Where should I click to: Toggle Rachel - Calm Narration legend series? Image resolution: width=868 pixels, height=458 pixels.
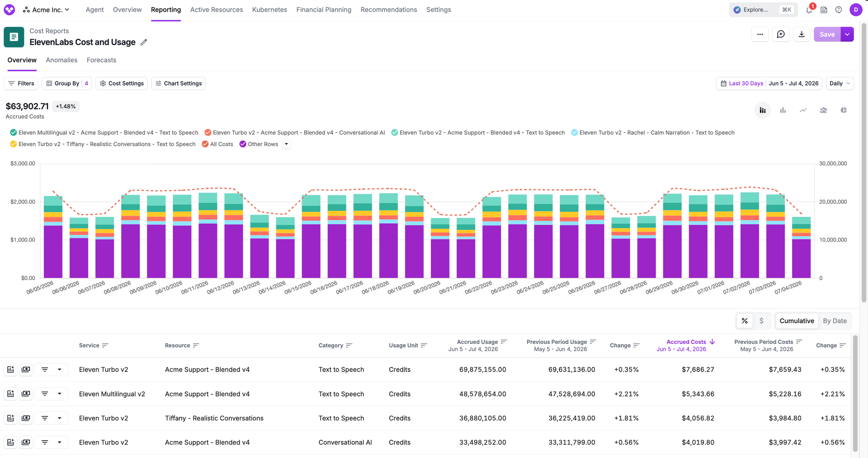[x=653, y=133]
